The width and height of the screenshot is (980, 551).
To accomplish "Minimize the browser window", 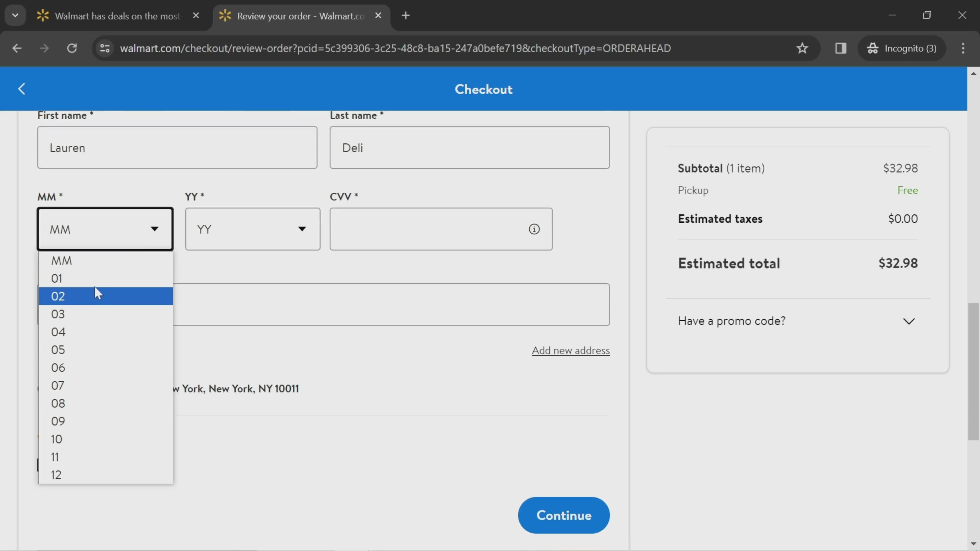I will point(892,15).
